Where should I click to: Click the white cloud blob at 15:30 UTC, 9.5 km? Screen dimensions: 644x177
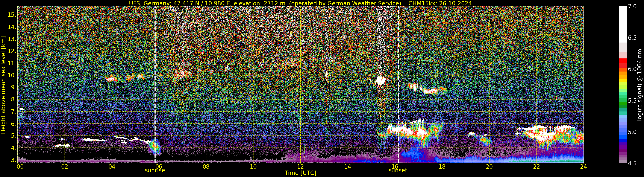(x=381, y=80)
